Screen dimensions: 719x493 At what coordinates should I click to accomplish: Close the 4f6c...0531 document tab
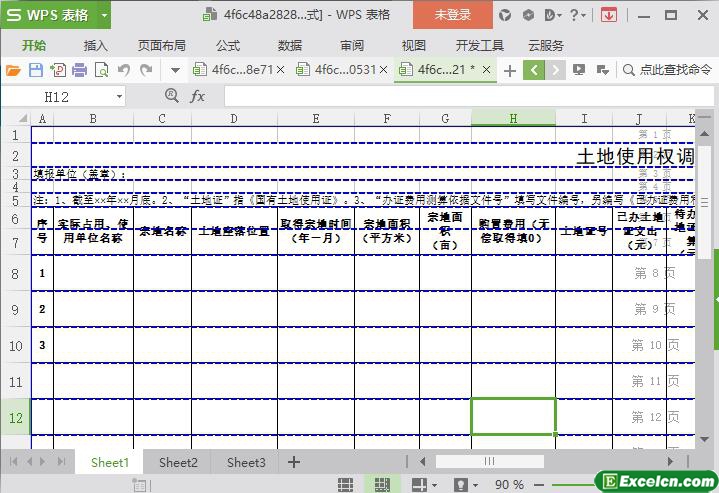[x=383, y=70]
